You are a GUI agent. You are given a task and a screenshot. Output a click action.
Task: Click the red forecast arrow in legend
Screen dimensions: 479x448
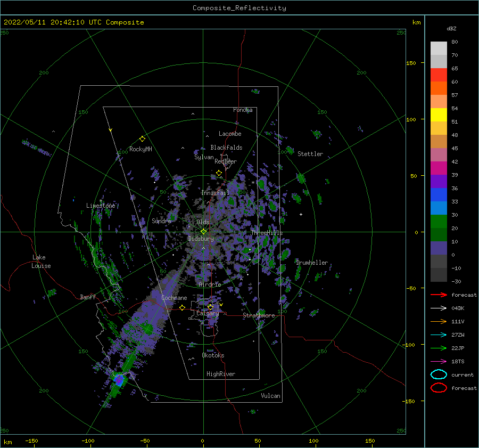pyautogui.click(x=439, y=295)
